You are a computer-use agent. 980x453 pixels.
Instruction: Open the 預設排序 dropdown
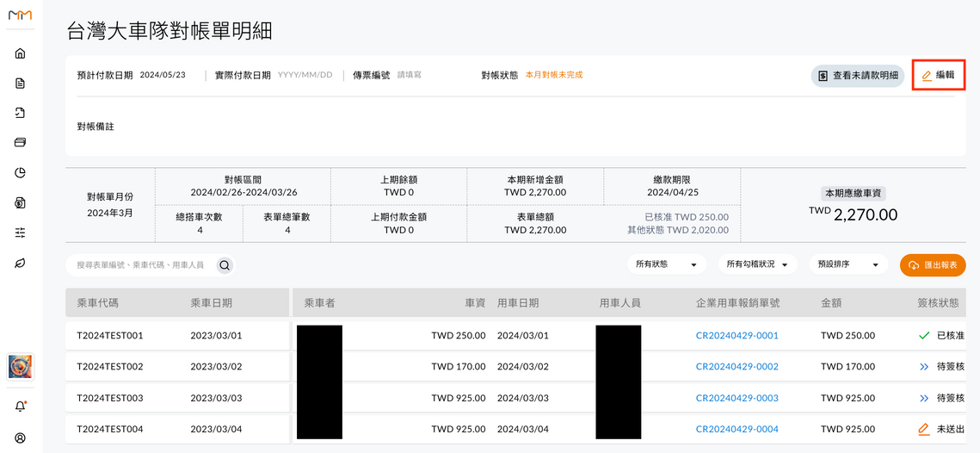(x=848, y=264)
